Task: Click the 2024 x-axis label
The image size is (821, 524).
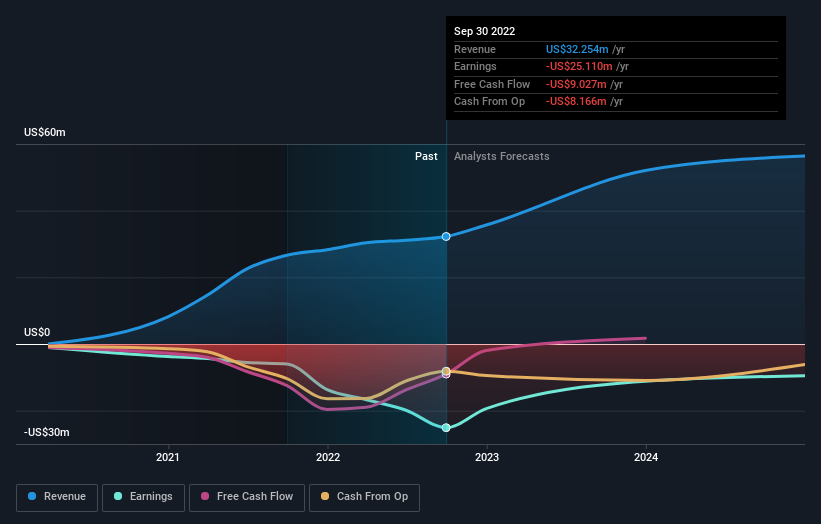Action: [646, 457]
